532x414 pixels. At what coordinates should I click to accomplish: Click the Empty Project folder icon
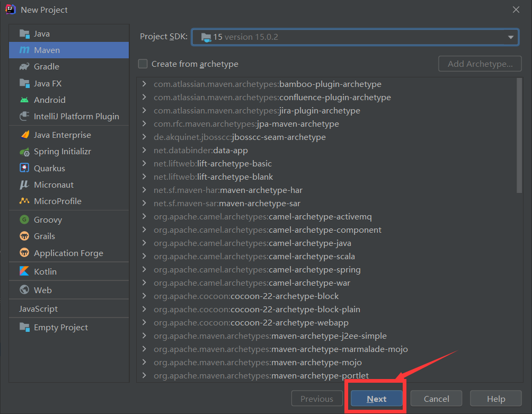point(24,327)
